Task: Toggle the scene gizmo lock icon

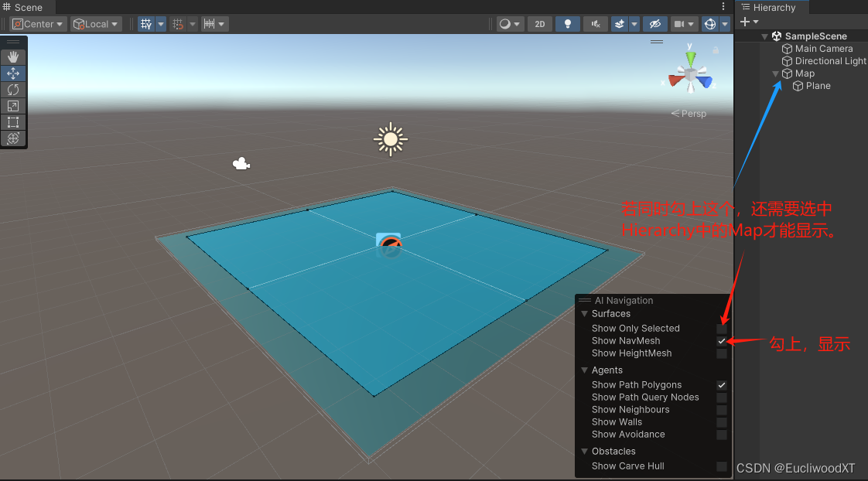Action: pos(716,49)
